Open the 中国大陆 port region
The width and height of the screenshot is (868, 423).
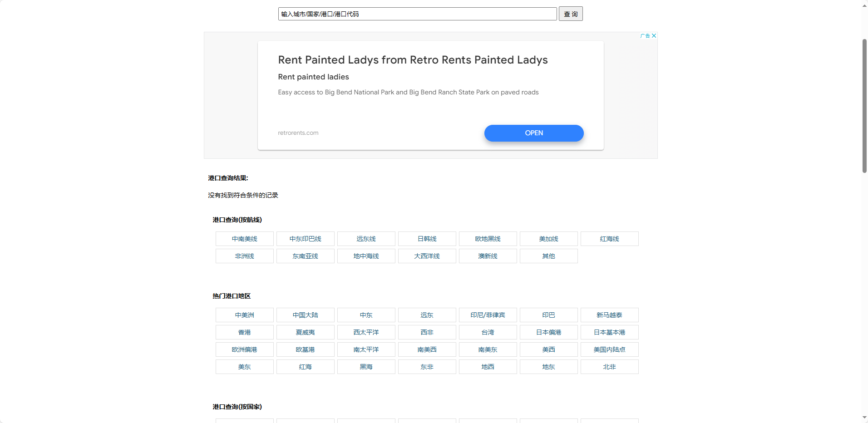point(306,315)
